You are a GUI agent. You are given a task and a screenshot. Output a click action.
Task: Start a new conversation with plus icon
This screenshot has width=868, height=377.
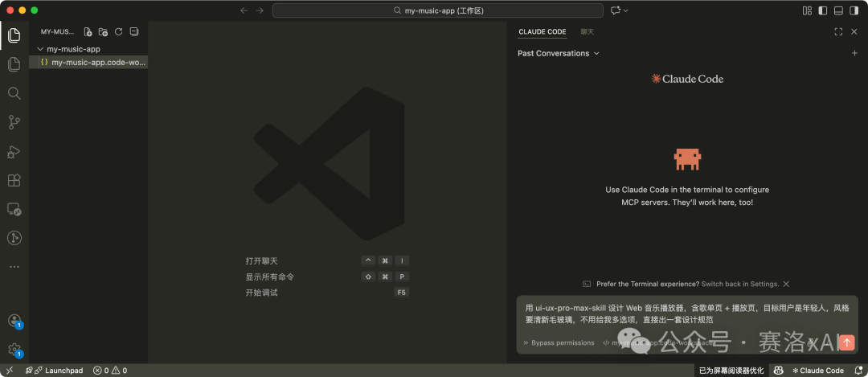click(x=854, y=53)
